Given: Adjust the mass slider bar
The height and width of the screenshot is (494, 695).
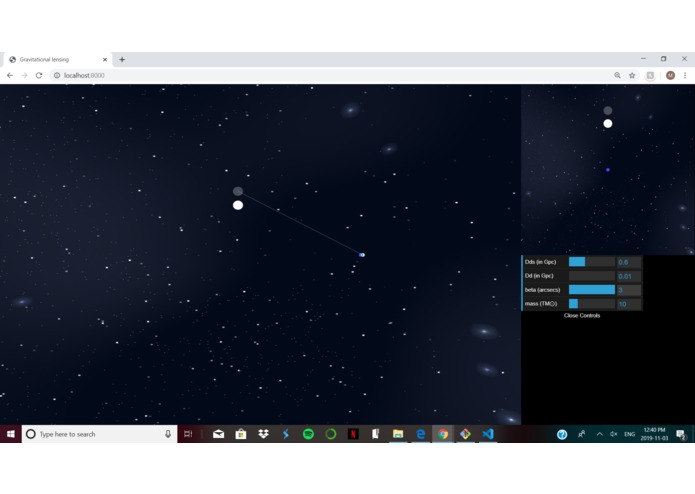Looking at the screenshot, I should 592,303.
